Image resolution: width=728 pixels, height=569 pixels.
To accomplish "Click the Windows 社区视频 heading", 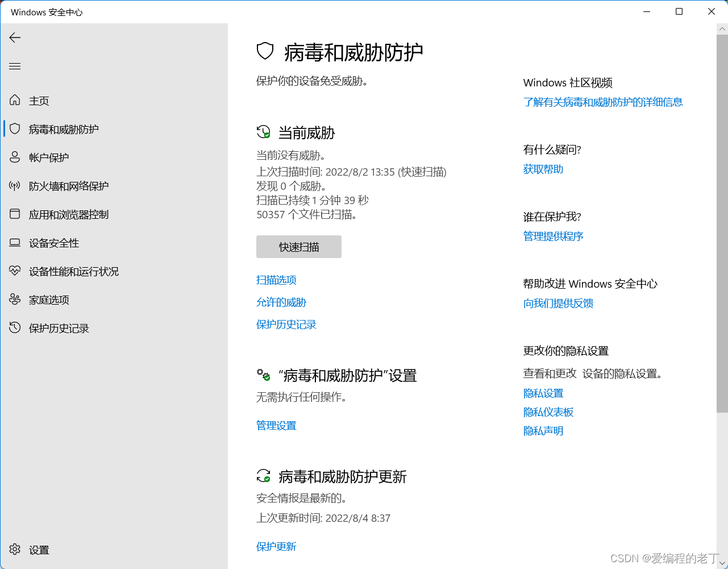I will (x=568, y=82).
